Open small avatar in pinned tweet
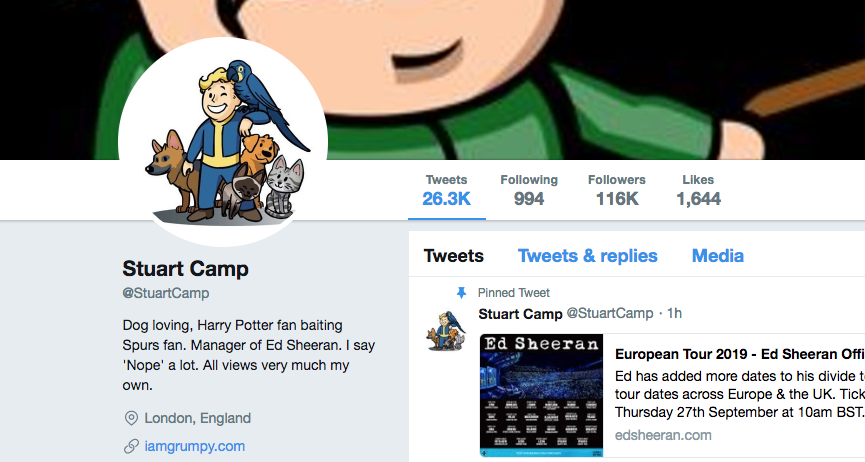 [x=446, y=331]
